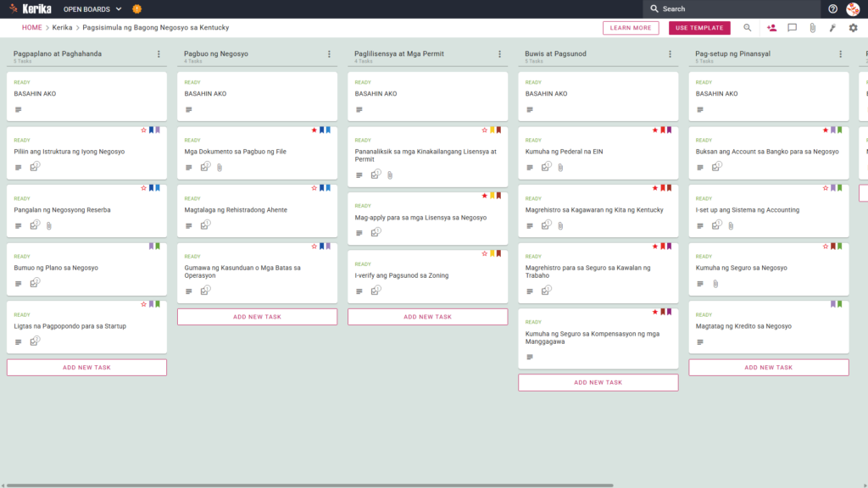868x488 pixels.
Task: Open the checklist icon on Piliin ang Istruktura card
Action: (x=34, y=167)
